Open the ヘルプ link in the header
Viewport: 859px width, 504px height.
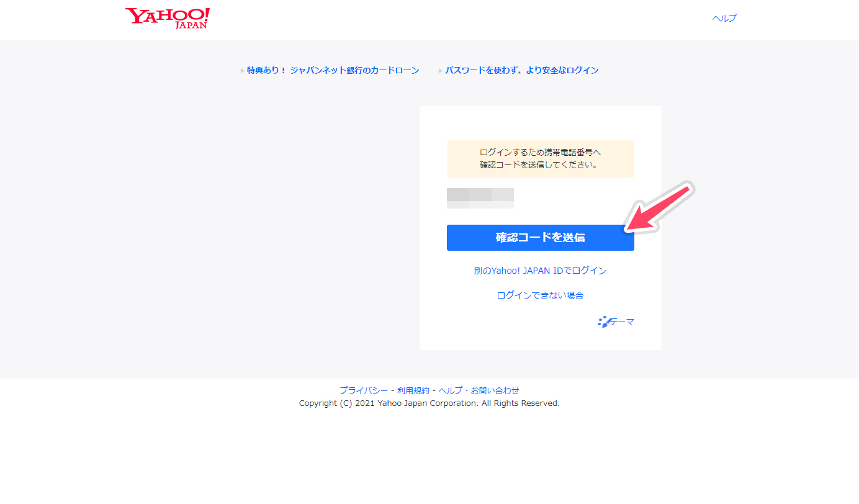click(x=724, y=18)
